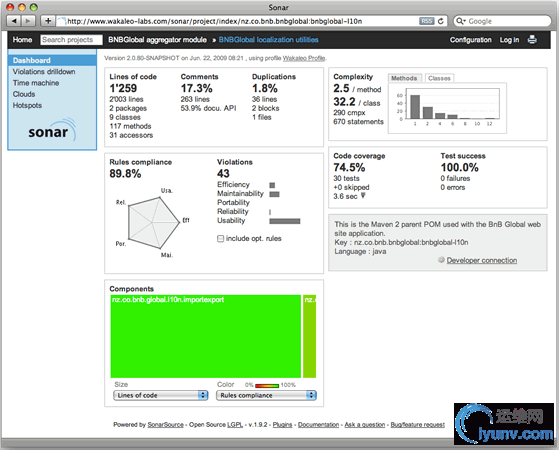Click the Maintainability violations bar
The image size is (559, 450).
pyautogui.click(x=274, y=194)
